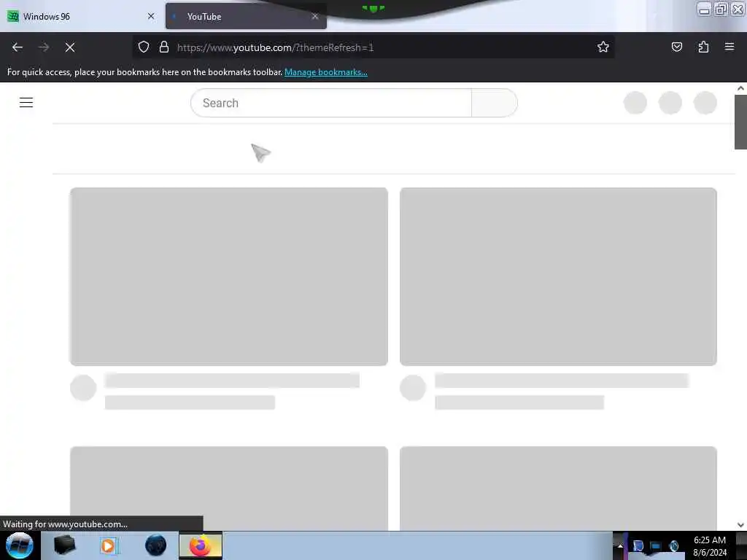This screenshot has width=747, height=560.
Task: Stop loading the page with X button
Action: [x=70, y=47]
